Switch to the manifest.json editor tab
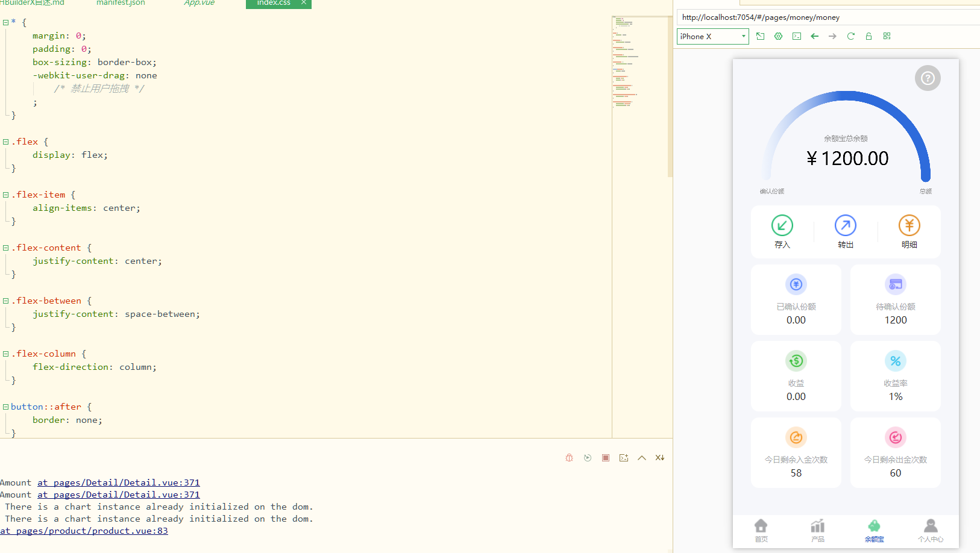980x553 pixels. click(x=121, y=3)
